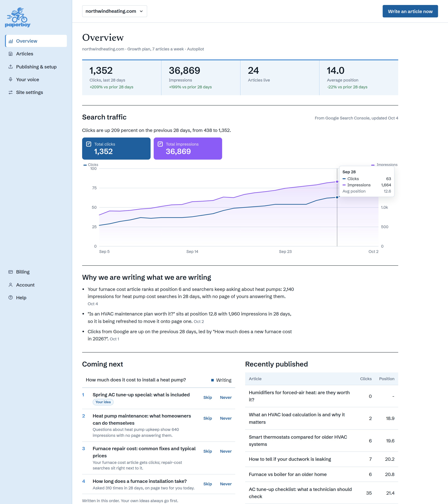Open the Account page
448x504 pixels.
(x=36, y=285)
